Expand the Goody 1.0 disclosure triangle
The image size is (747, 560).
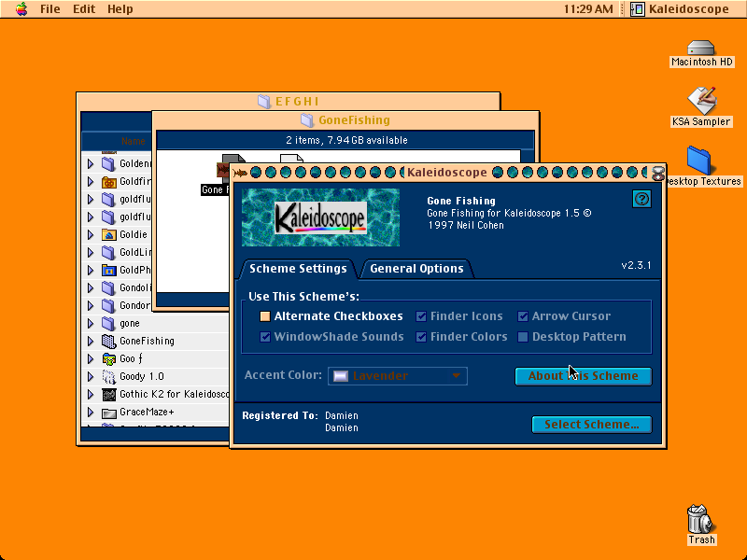click(x=91, y=377)
